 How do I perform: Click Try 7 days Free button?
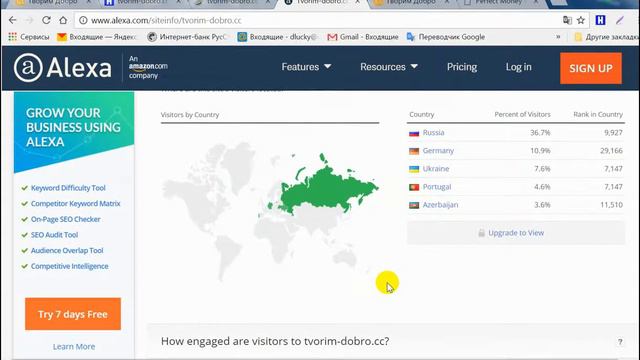73,314
